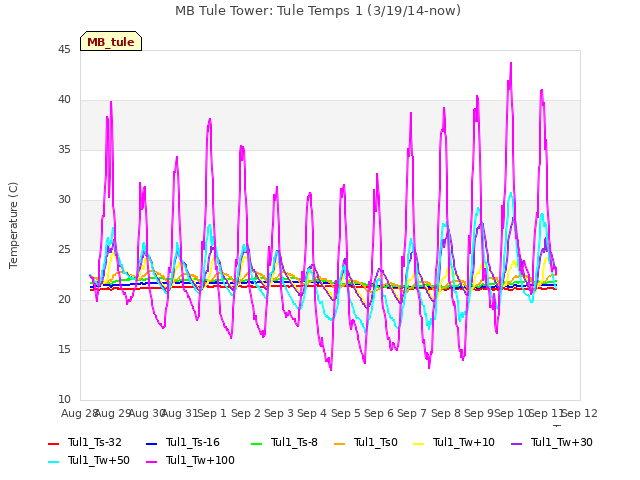Click the yellow Tul1_Tw+10 legend swatch
Screen dimensions: 640x480
pos(418,443)
